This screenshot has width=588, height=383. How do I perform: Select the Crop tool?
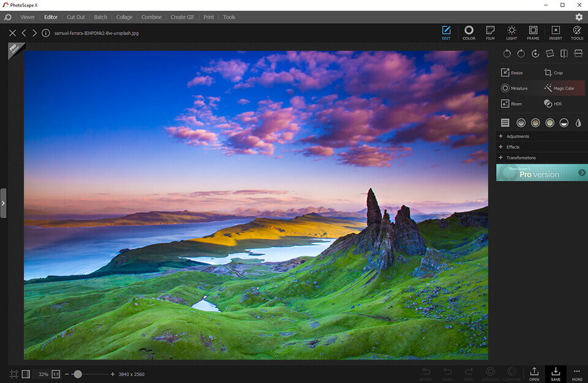click(x=554, y=73)
